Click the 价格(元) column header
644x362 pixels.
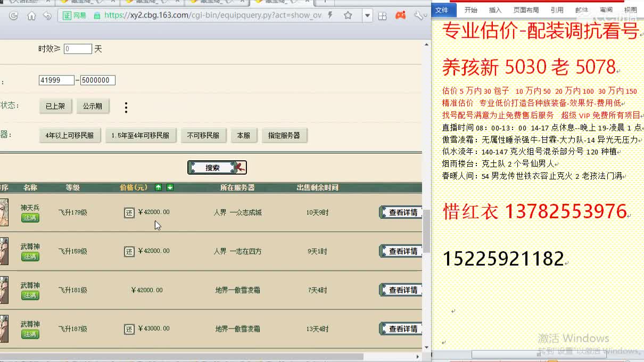click(x=134, y=187)
